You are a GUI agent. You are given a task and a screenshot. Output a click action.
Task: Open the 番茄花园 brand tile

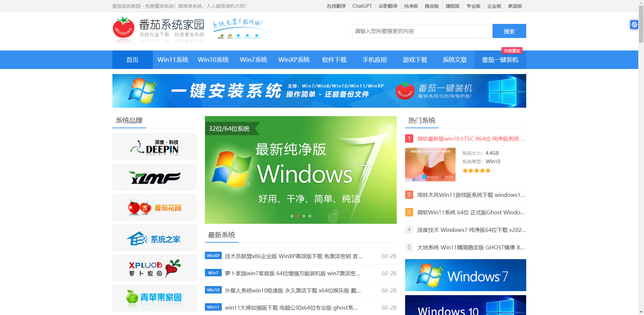pyautogui.click(x=154, y=207)
